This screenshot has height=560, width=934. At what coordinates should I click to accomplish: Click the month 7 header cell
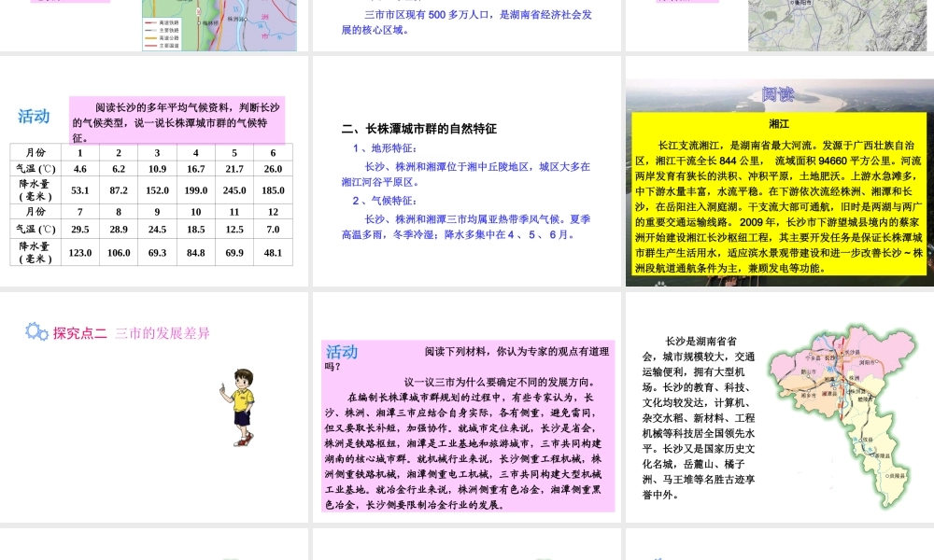[x=79, y=212]
